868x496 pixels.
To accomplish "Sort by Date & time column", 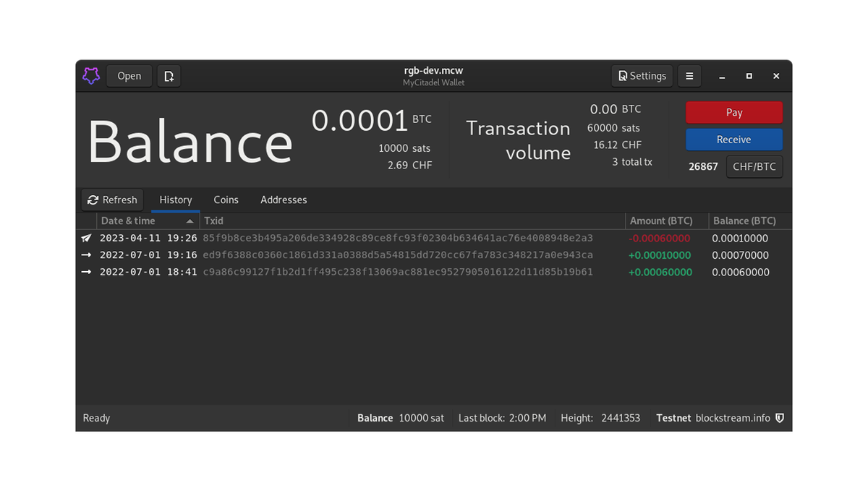I will pos(148,221).
